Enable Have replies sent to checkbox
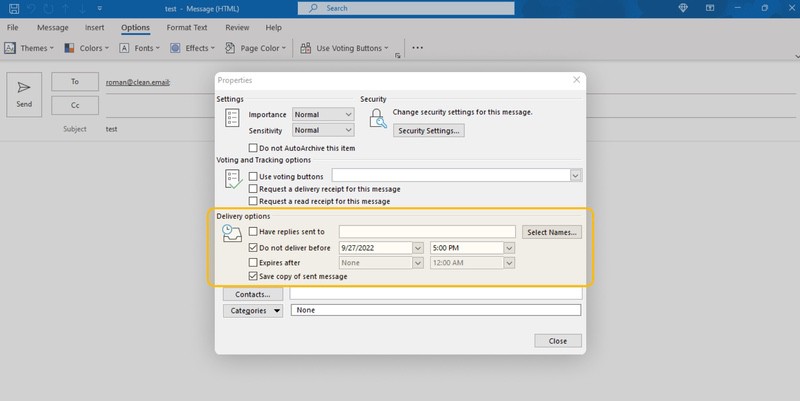This screenshot has width=800, height=401. point(253,232)
